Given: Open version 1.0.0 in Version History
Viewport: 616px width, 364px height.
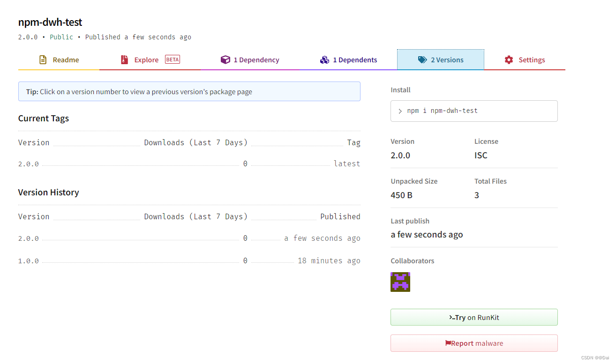Looking at the screenshot, I should (29, 261).
